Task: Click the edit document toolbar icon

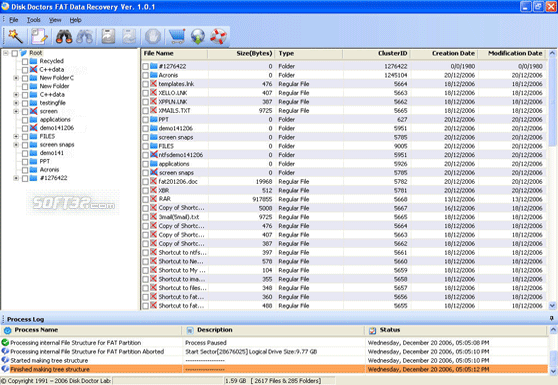Action: pos(39,36)
